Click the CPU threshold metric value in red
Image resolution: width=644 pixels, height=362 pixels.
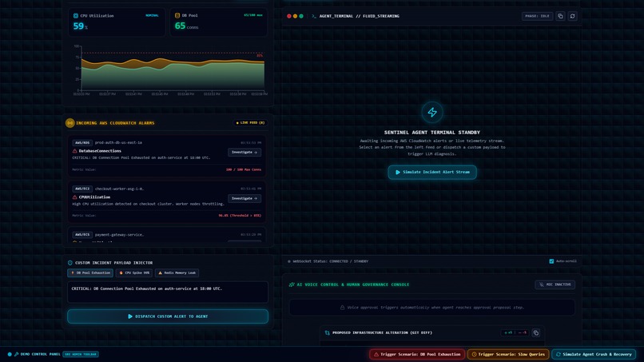tap(240, 216)
